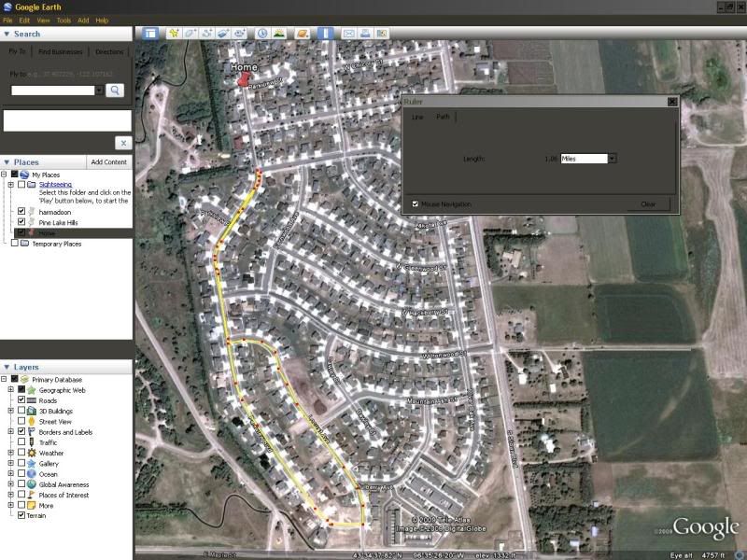Screen dimensions: 747x560
Task: Click the Add Placemark toolbar icon
Action: [x=173, y=33]
